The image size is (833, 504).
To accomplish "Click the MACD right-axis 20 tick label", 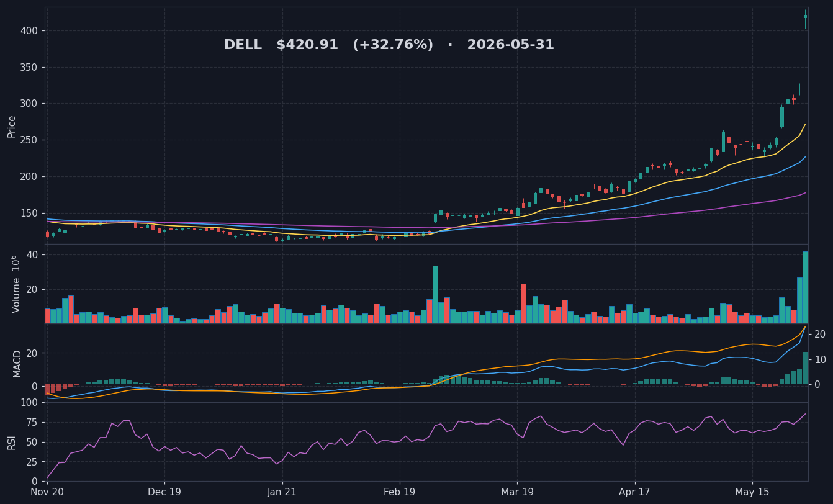I will pos(819,335).
